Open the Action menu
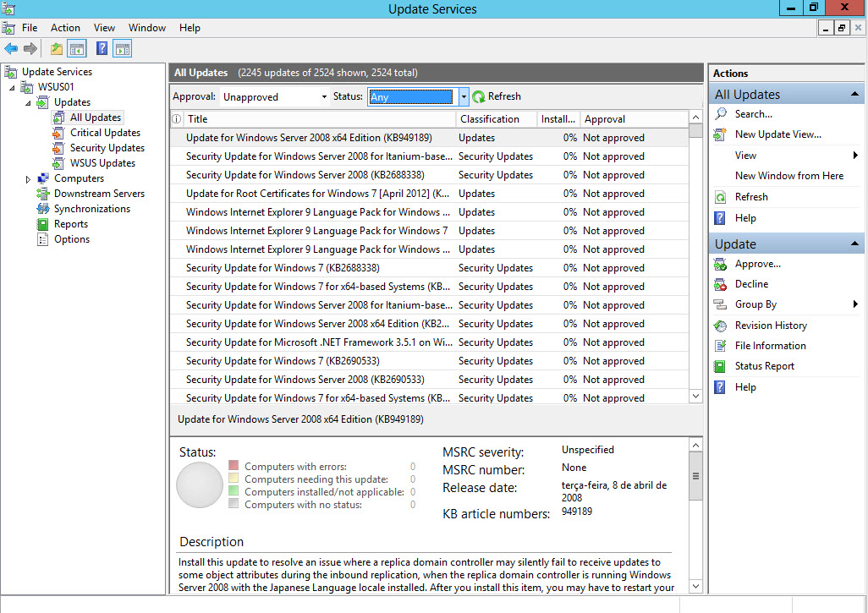The height and width of the screenshot is (613, 868). pos(65,28)
